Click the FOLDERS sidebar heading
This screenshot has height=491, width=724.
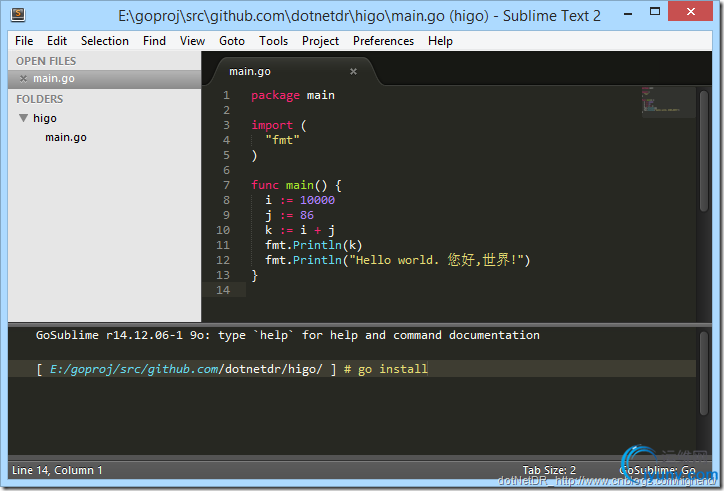tap(39, 99)
